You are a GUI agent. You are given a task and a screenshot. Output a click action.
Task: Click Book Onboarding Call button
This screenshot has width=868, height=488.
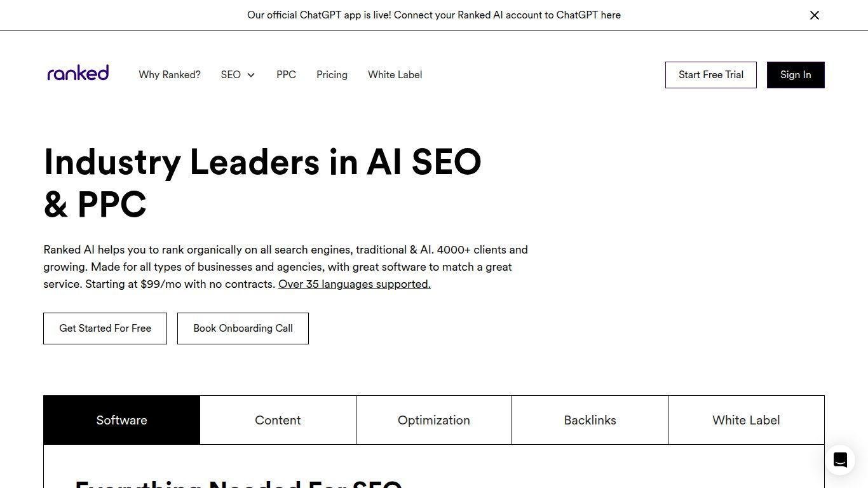click(243, 329)
